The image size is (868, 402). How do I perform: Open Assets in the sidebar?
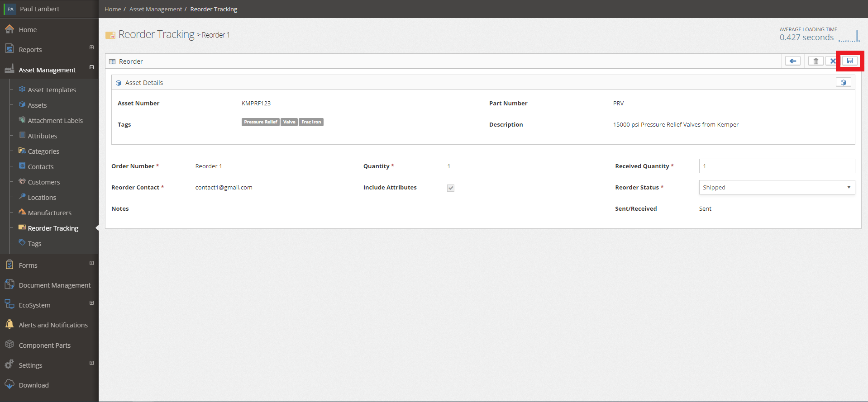pyautogui.click(x=37, y=105)
